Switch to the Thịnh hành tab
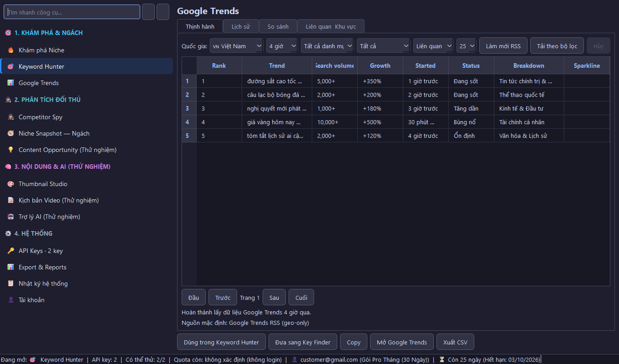Screen dimensions: 619x364 coord(200,26)
